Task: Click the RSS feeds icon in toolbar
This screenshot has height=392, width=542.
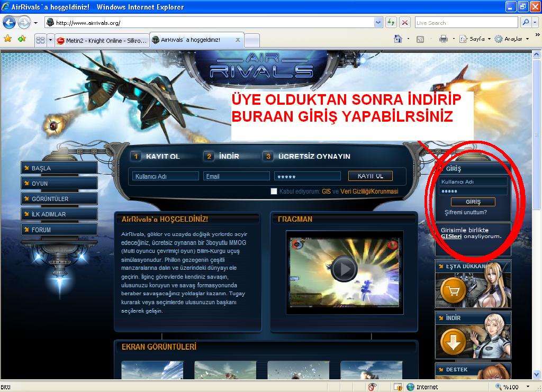Action: point(420,39)
